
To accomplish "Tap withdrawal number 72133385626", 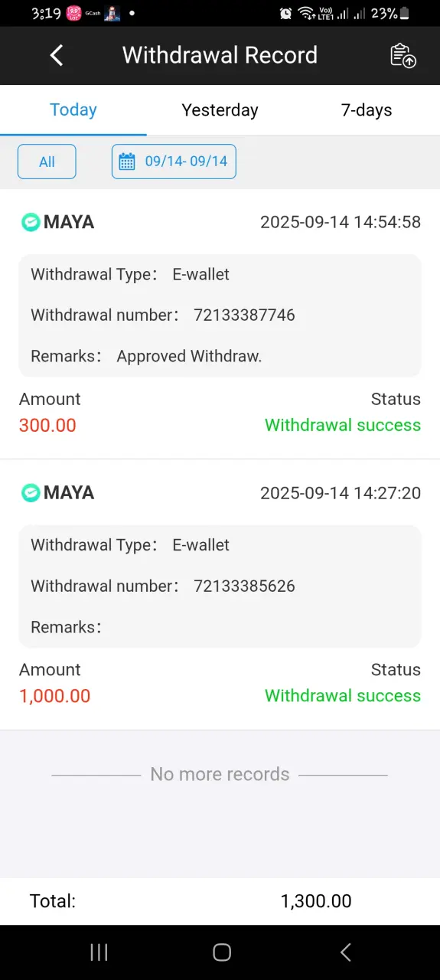I will point(244,586).
